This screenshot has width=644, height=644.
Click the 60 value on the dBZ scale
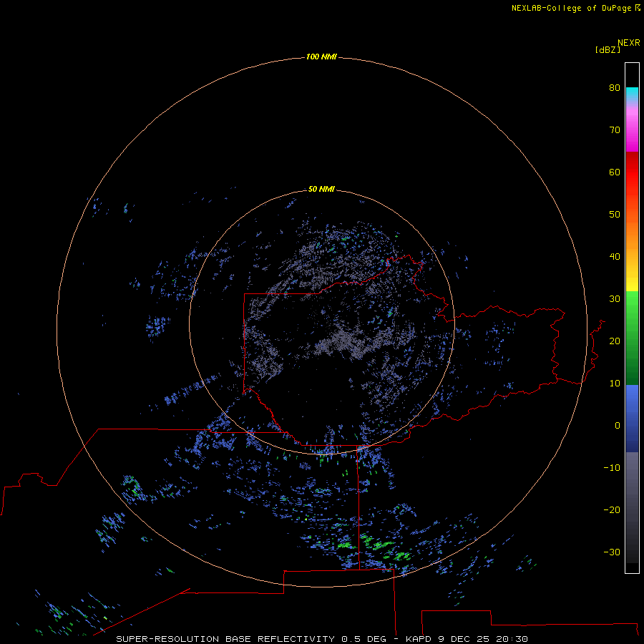coord(615,172)
